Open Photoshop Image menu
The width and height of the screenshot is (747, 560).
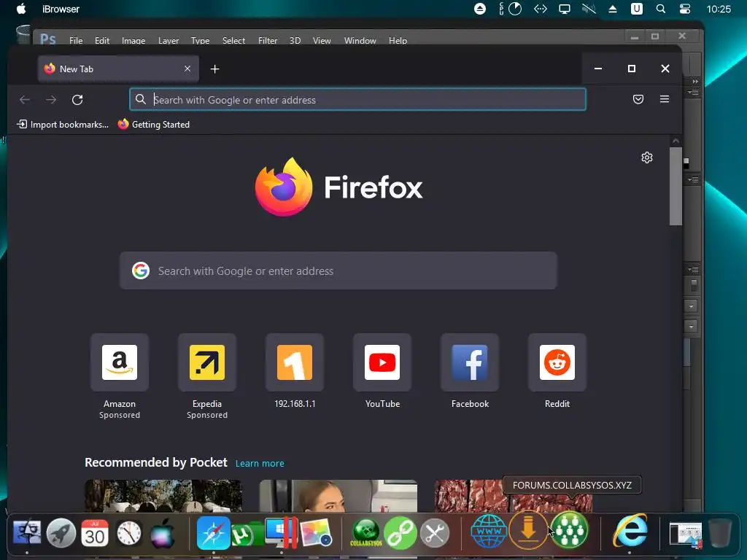pos(133,41)
